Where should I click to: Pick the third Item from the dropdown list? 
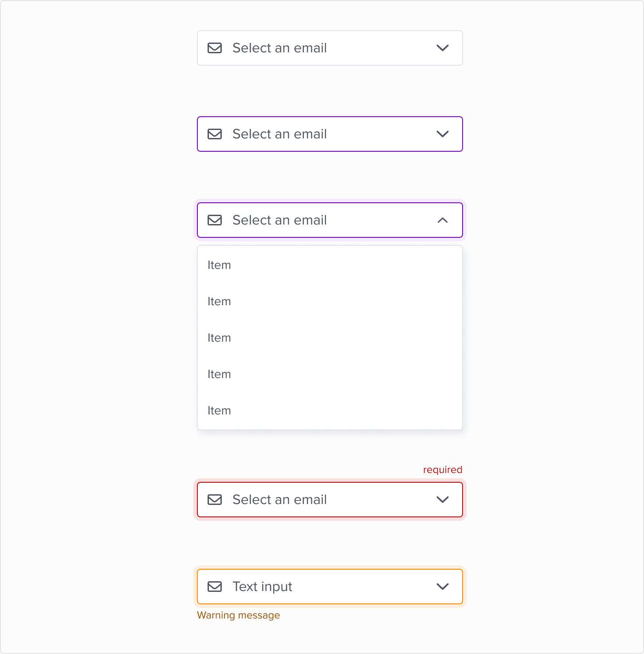click(x=219, y=338)
